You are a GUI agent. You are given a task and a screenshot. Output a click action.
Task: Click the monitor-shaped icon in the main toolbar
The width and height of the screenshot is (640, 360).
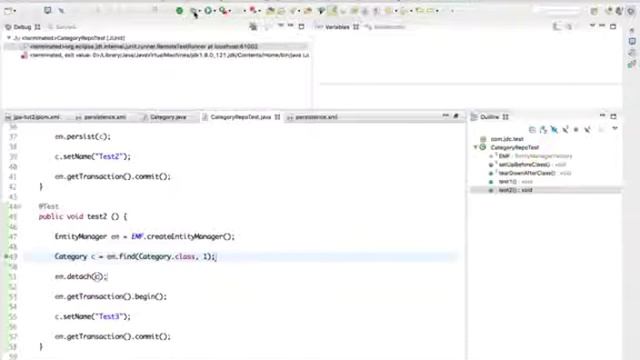[48, 10]
